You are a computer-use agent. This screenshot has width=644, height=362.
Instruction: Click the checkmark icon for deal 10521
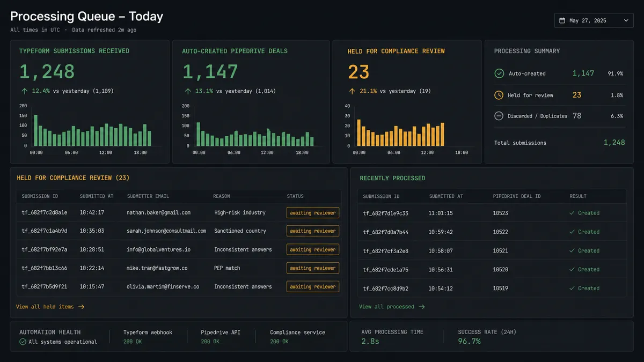point(573,250)
